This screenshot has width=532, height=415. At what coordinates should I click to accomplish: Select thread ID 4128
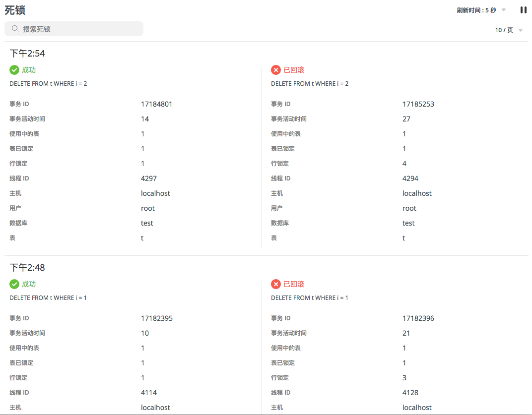tap(410, 393)
